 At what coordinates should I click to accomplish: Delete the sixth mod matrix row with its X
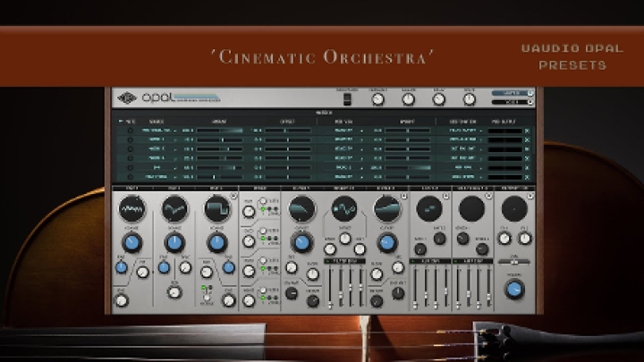point(527,177)
